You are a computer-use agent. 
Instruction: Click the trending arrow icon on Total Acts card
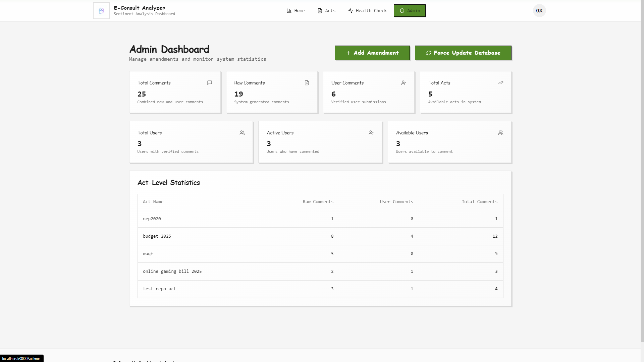(500, 83)
